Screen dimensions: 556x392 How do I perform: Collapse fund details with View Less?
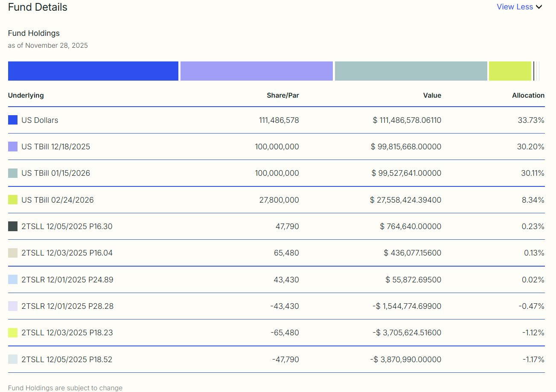pos(519,7)
